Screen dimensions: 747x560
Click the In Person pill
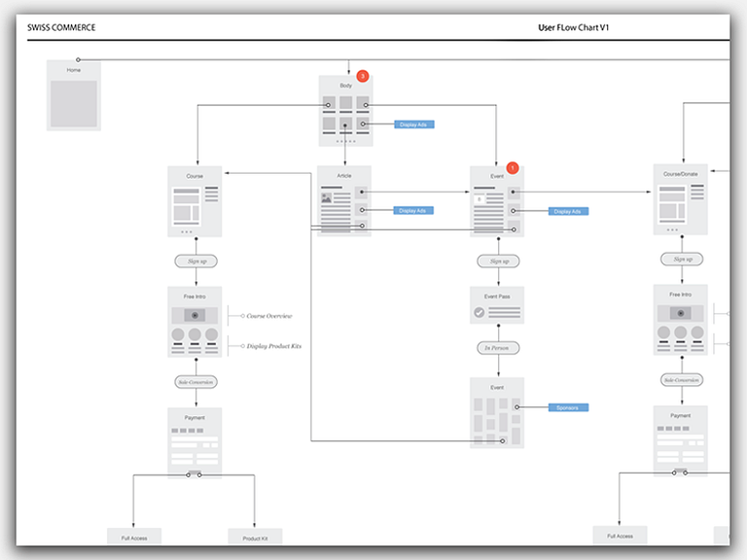[x=498, y=348]
